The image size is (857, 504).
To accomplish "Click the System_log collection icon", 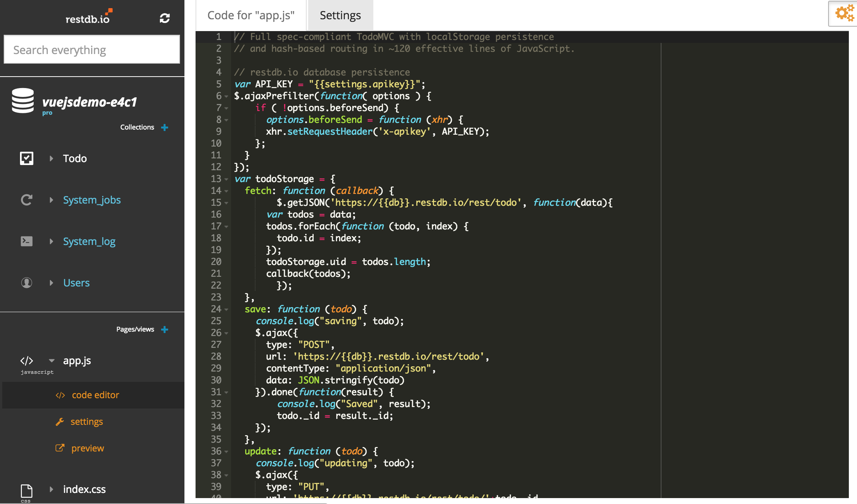I will (x=26, y=241).
